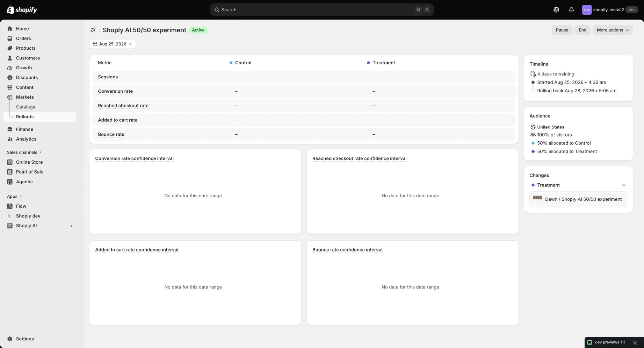Image resolution: width=644 pixels, height=348 pixels.
Task: Click the rollouts rocket breadcrumb icon
Action: [x=93, y=30]
